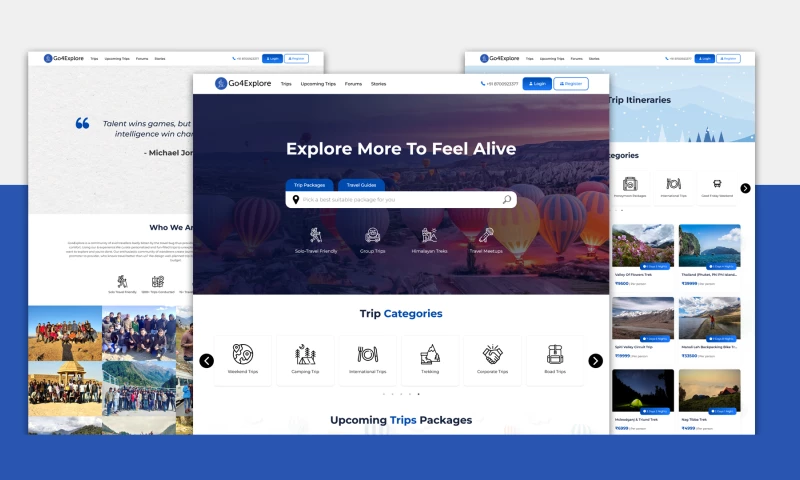Click the blue quotation mark icon

[82, 123]
